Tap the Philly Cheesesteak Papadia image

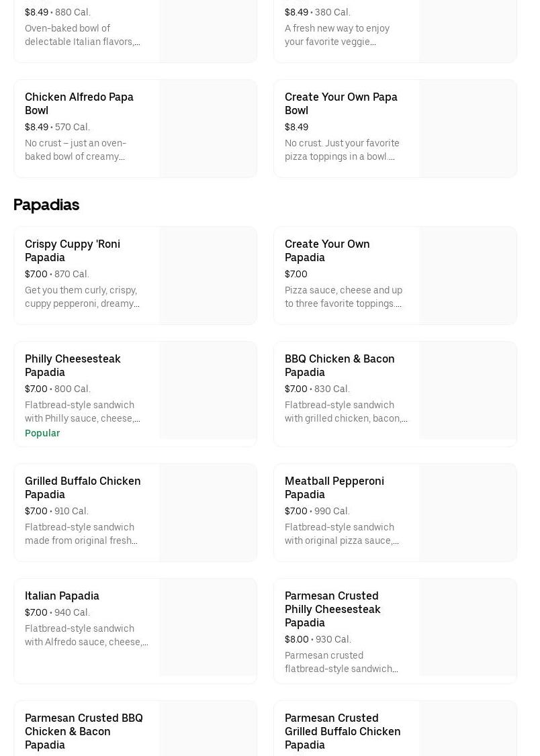coord(208,391)
